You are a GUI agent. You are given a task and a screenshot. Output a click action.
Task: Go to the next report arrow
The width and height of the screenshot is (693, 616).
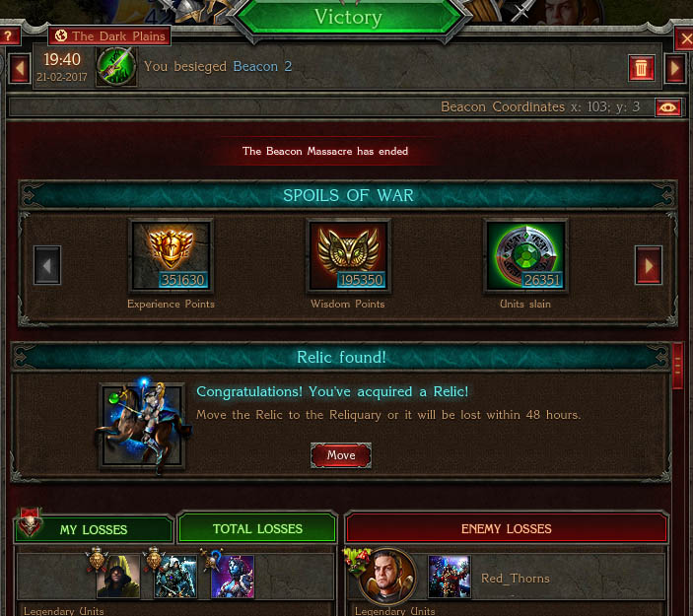(675, 68)
